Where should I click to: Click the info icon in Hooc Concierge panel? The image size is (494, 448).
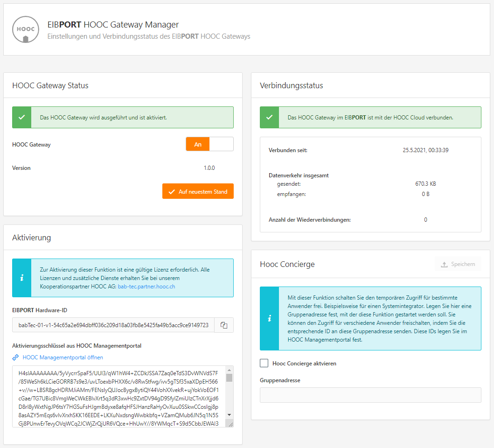[269, 319]
